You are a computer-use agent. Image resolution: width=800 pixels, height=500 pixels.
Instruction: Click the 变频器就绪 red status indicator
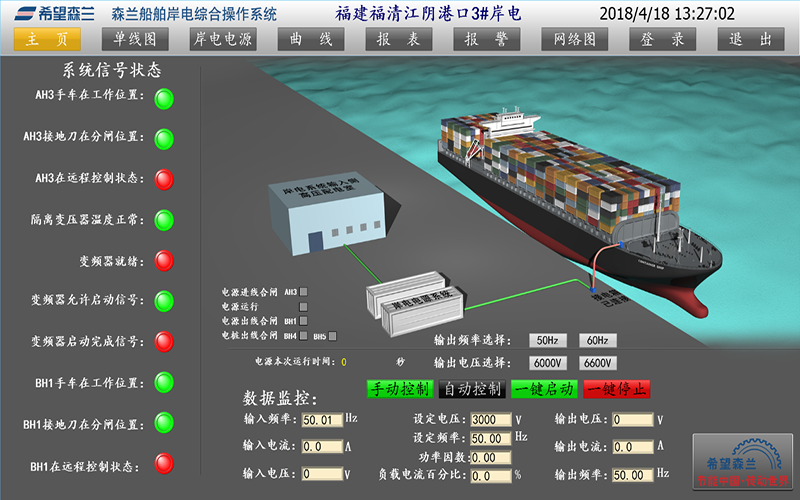click(164, 260)
